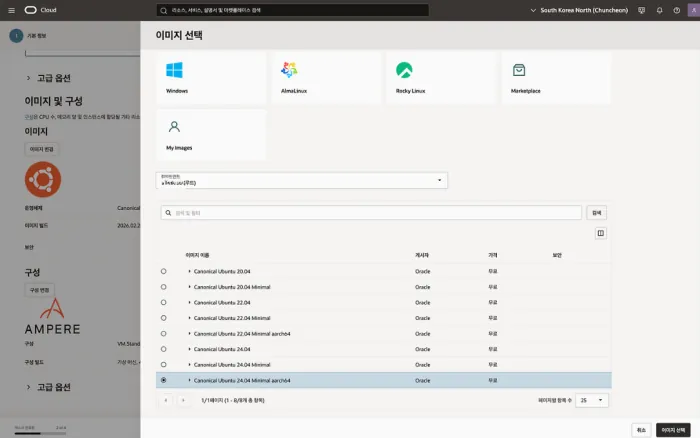Open the notifications bell

tap(659, 10)
